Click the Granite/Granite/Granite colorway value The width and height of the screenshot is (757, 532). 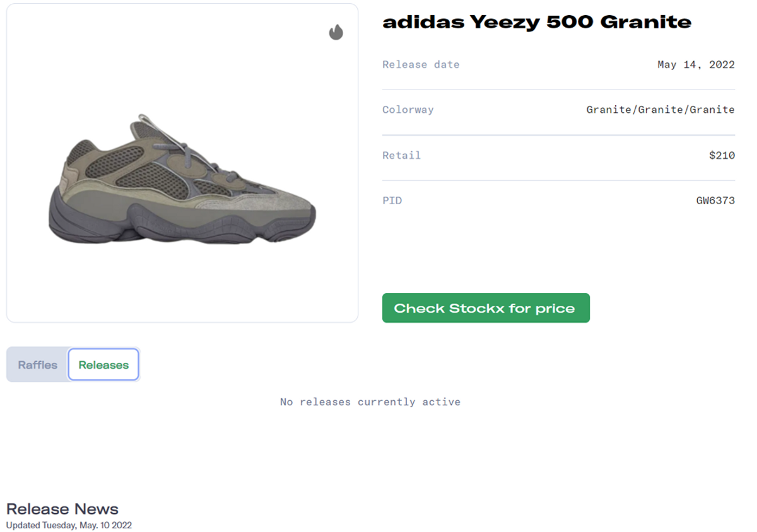(x=659, y=109)
